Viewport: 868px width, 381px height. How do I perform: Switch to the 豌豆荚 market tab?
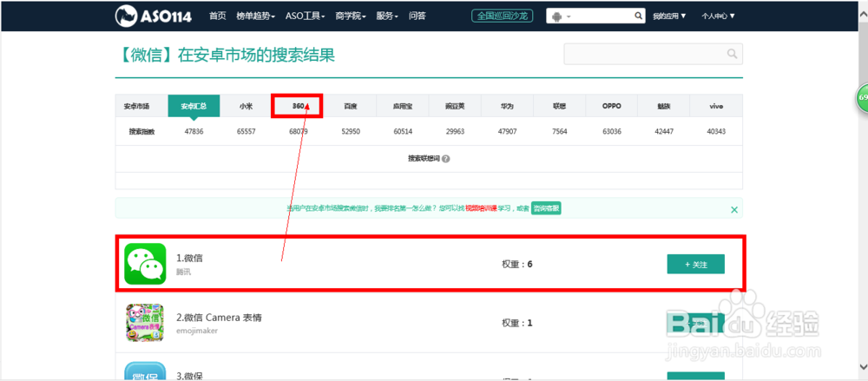[x=455, y=106]
